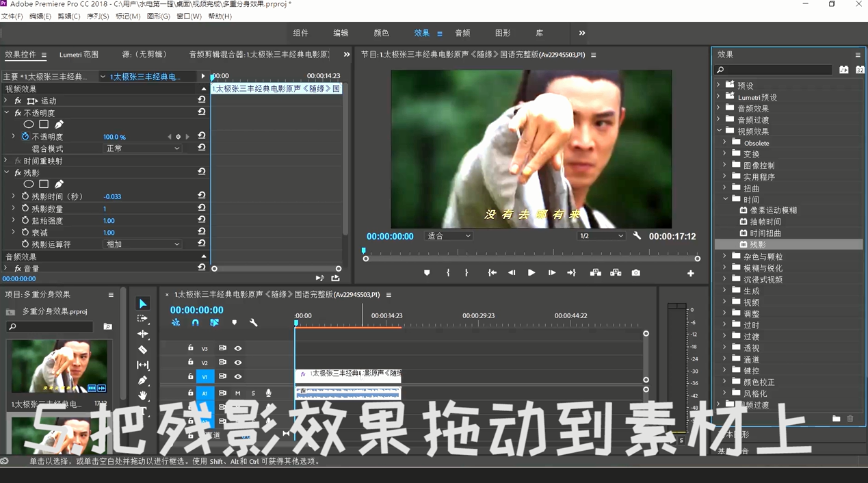The width and height of the screenshot is (868, 483).
Task: Switch to 颜色 workspace tab
Action: (381, 33)
